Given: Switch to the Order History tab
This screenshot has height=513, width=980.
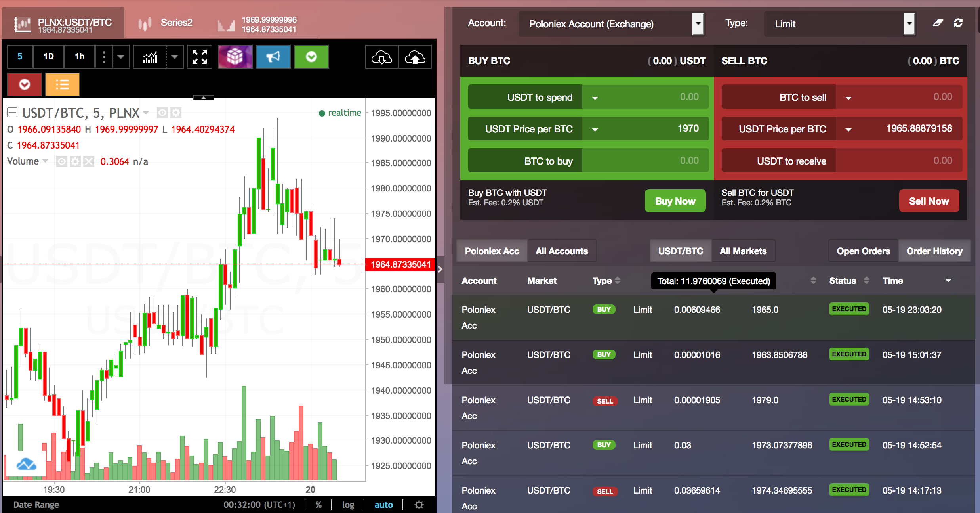Looking at the screenshot, I should click(x=934, y=251).
